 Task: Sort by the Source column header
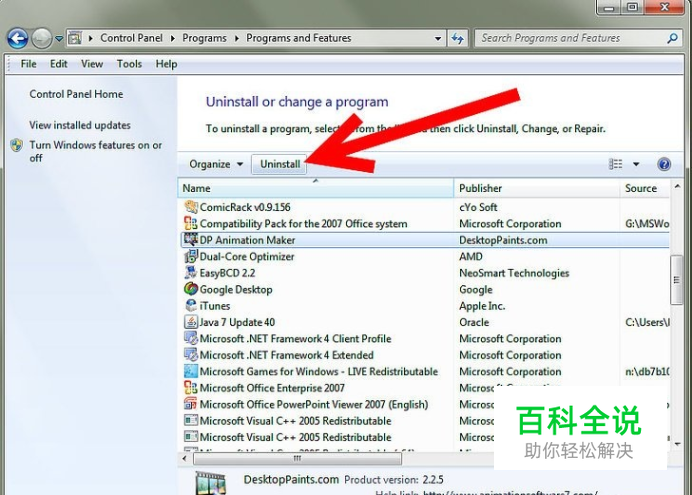[645, 188]
